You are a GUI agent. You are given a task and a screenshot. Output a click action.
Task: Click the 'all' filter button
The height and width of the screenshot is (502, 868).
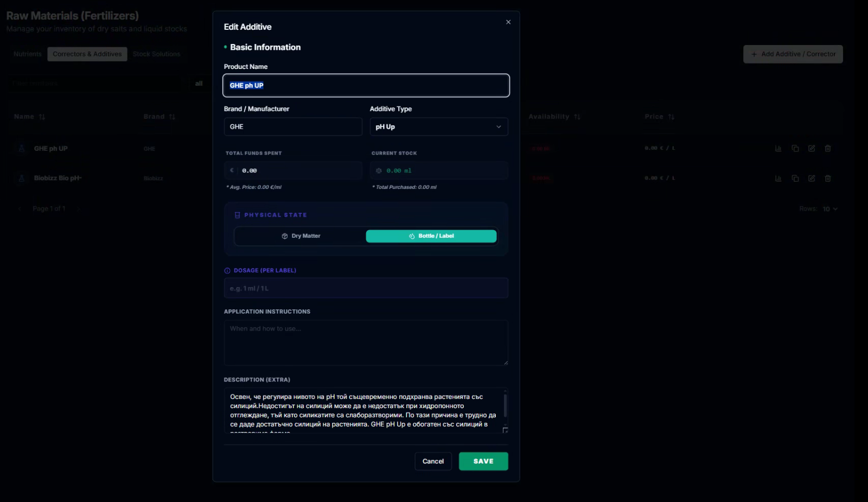[199, 84]
